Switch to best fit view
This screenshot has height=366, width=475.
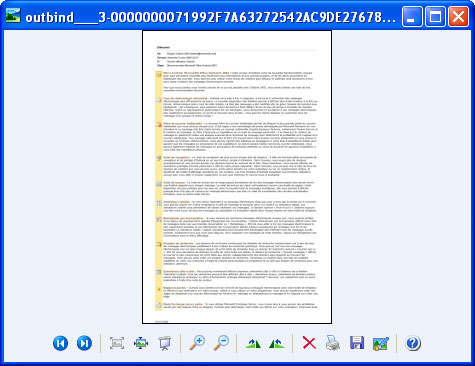[117, 343]
